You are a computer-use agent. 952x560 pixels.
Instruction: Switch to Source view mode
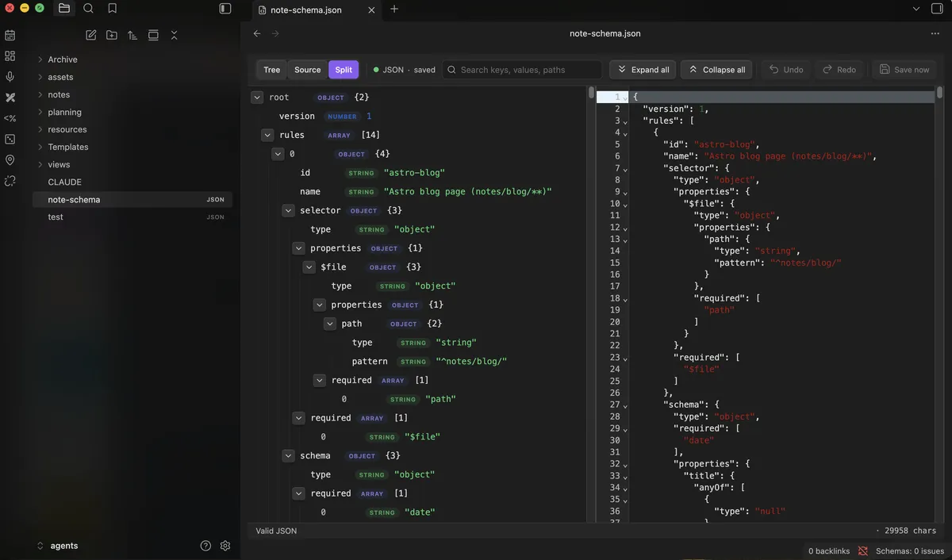pos(308,70)
